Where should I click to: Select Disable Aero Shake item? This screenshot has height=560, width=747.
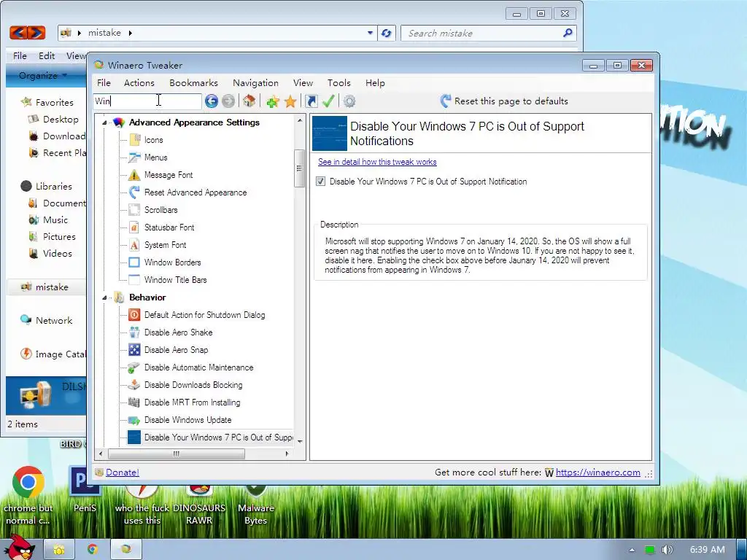coord(178,332)
